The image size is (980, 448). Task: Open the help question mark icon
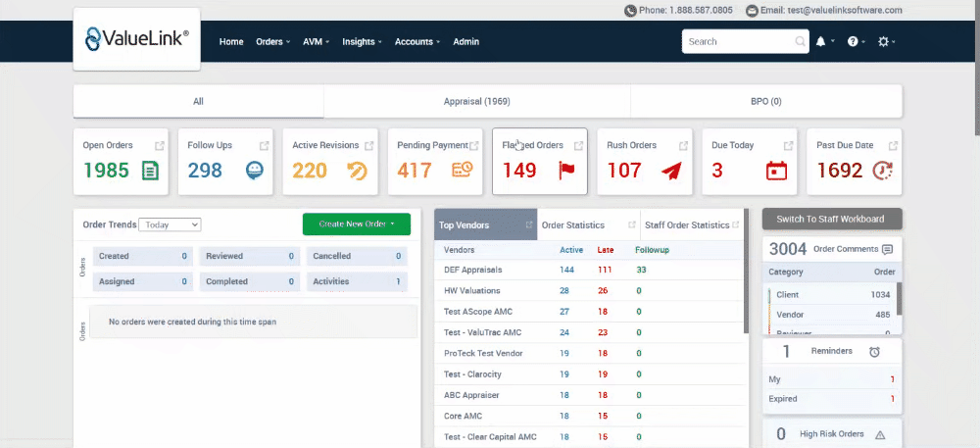click(853, 41)
